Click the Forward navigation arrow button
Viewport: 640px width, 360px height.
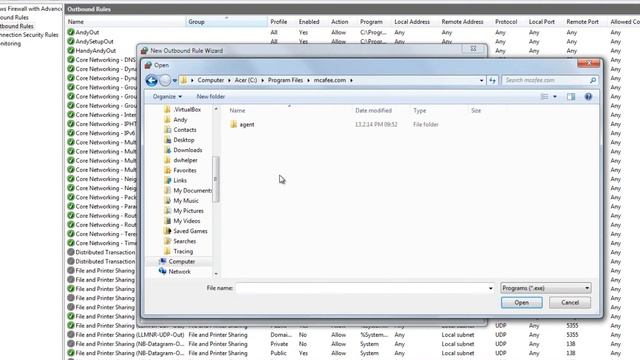(x=165, y=80)
